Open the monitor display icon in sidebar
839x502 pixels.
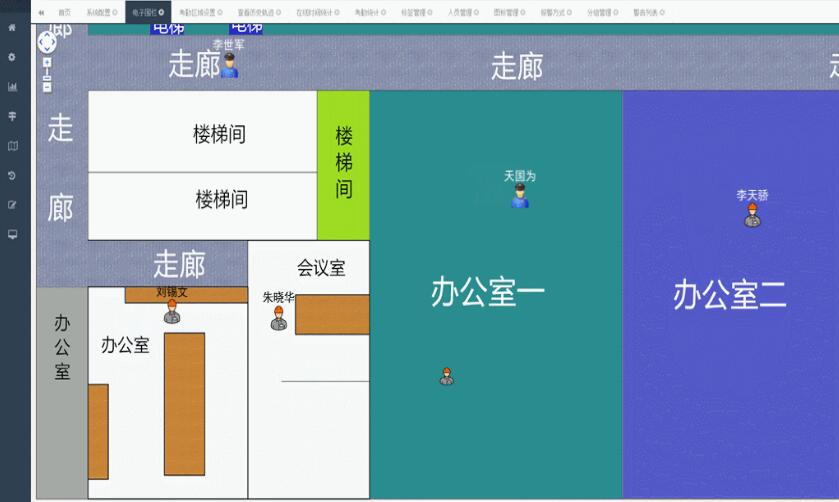click(12, 234)
